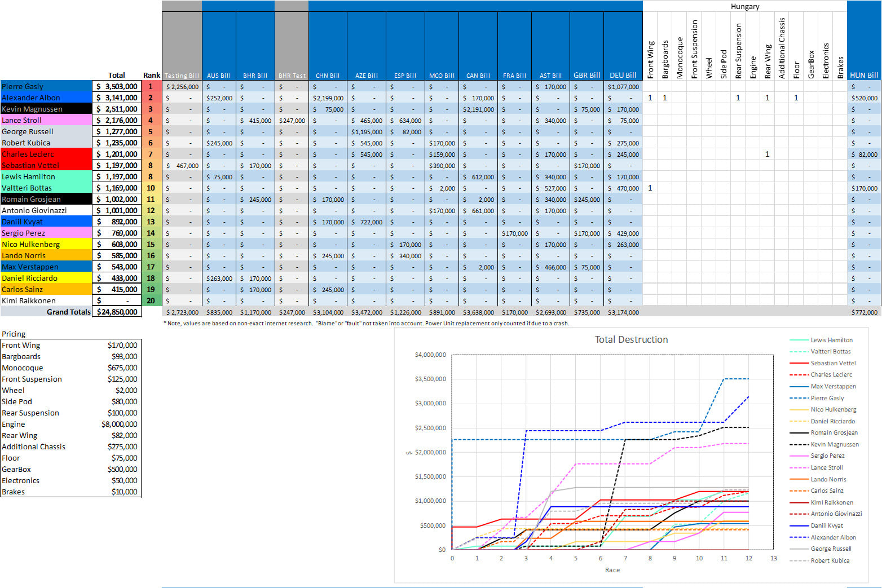Select the Hungary header above part columns
This screenshot has height=588, width=882.
point(744,6)
